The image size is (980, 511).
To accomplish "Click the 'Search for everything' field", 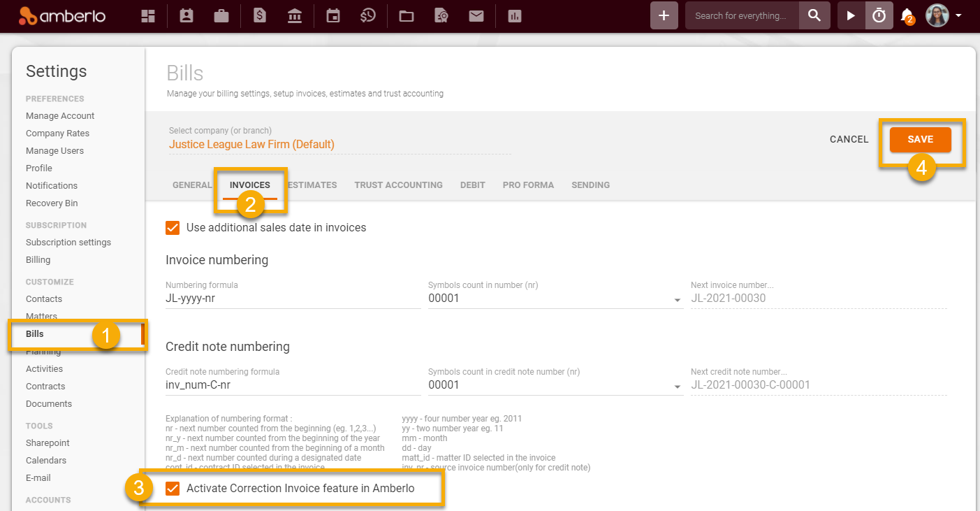I will [742, 15].
